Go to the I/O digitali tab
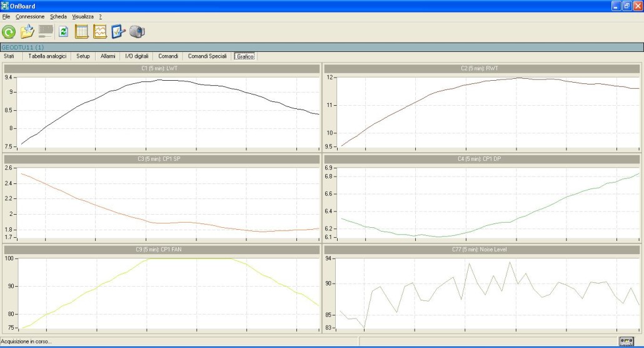This screenshot has width=644, height=348. tap(137, 56)
